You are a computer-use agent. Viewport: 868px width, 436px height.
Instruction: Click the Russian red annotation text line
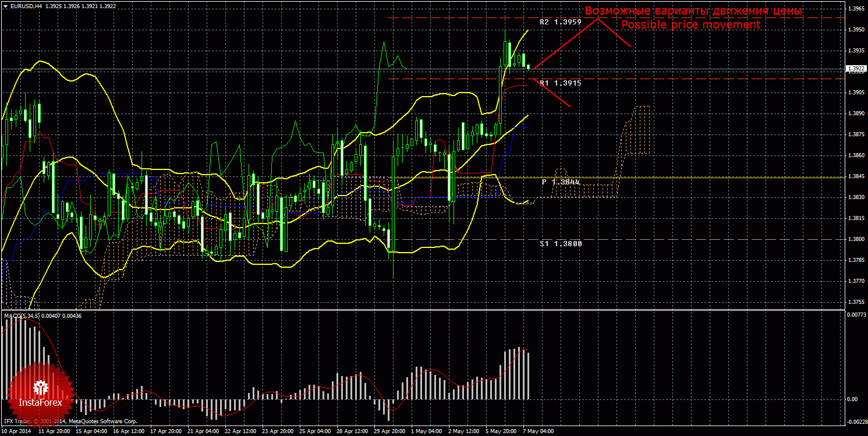[x=694, y=11]
